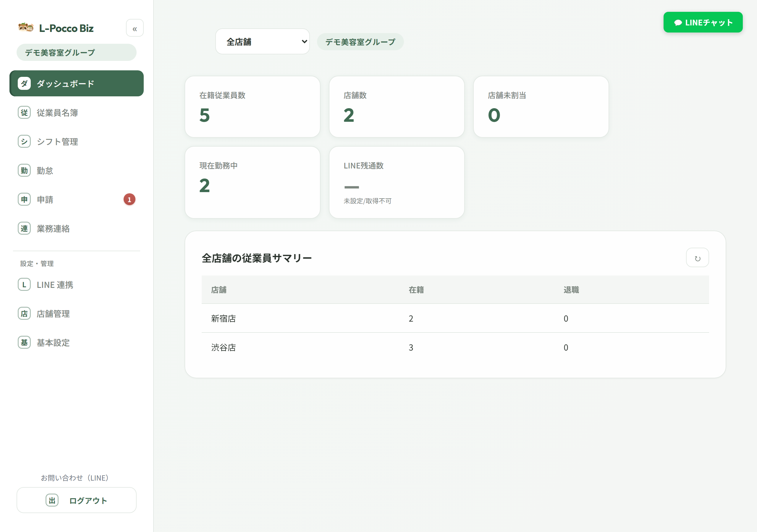Click the 基 basic settings icon

(24, 343)
